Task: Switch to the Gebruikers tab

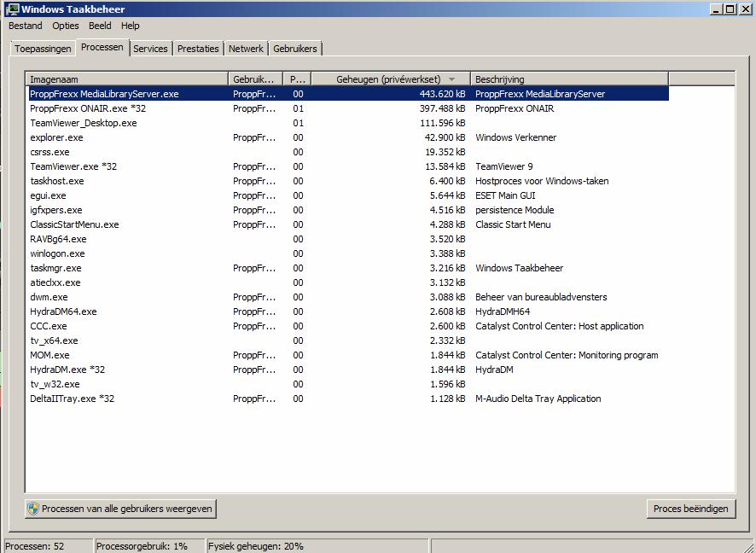Action: click(295, 49)
